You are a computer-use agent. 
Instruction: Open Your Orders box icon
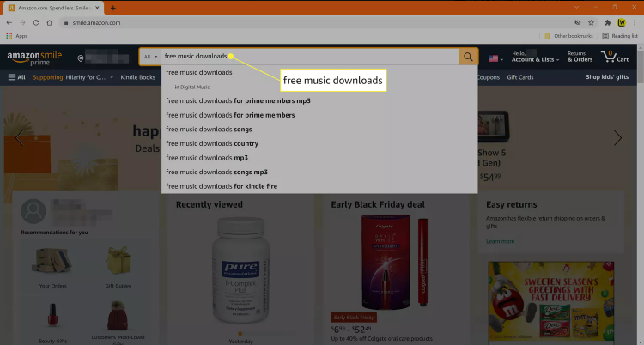(53, 261)
